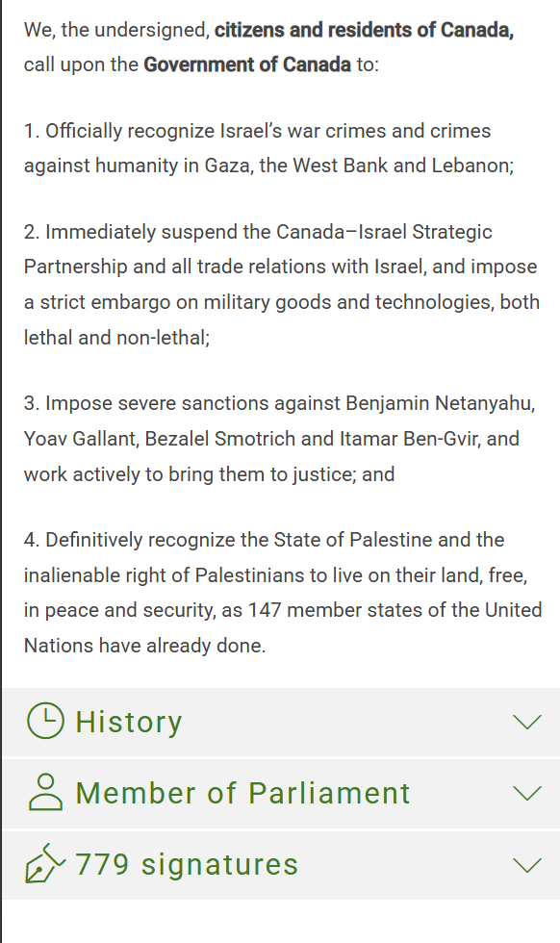Expand the History section chevron
This screenshot has height=943, width=560.
coord(527,722)
